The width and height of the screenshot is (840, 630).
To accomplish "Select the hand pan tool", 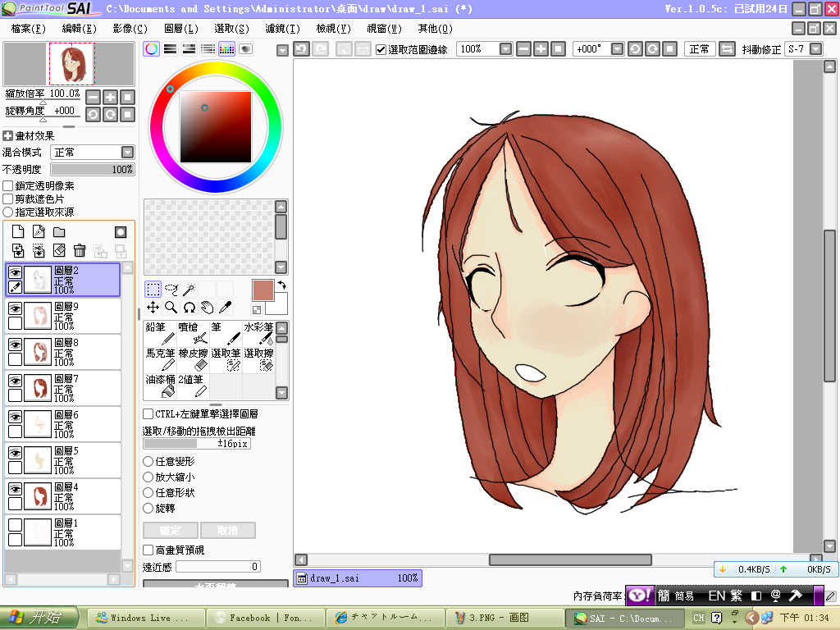I will tap(208, 308).
